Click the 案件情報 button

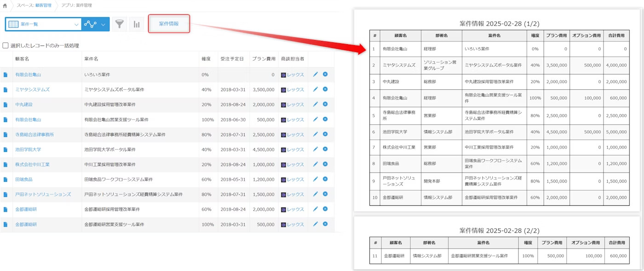[169, 23]
